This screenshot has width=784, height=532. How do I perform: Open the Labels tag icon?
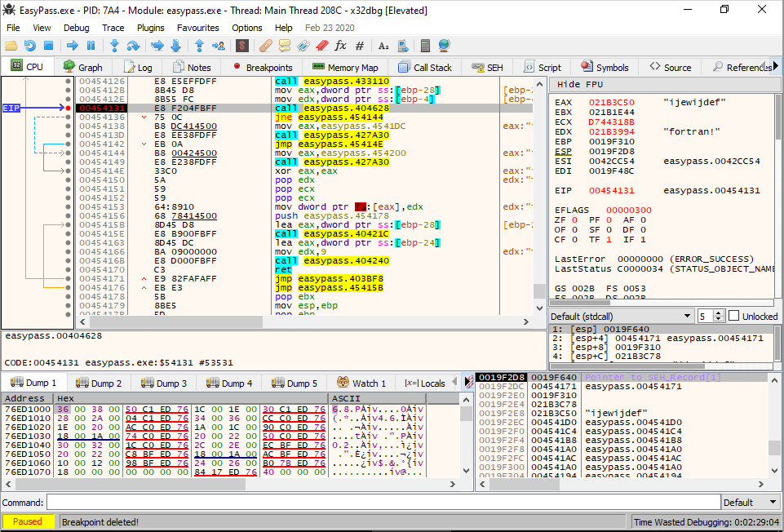click(x=303, y=46)
